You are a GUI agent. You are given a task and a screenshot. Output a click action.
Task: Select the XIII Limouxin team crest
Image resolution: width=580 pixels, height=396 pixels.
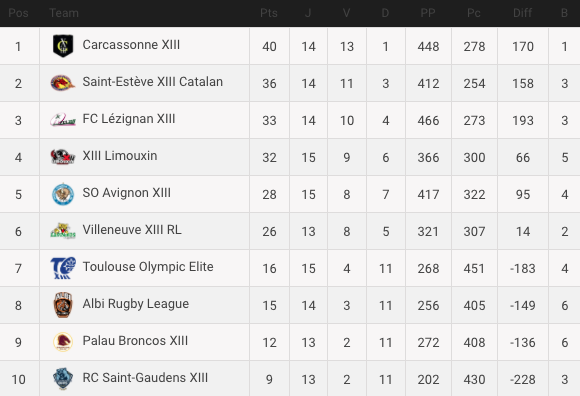(x=63, y=157)
